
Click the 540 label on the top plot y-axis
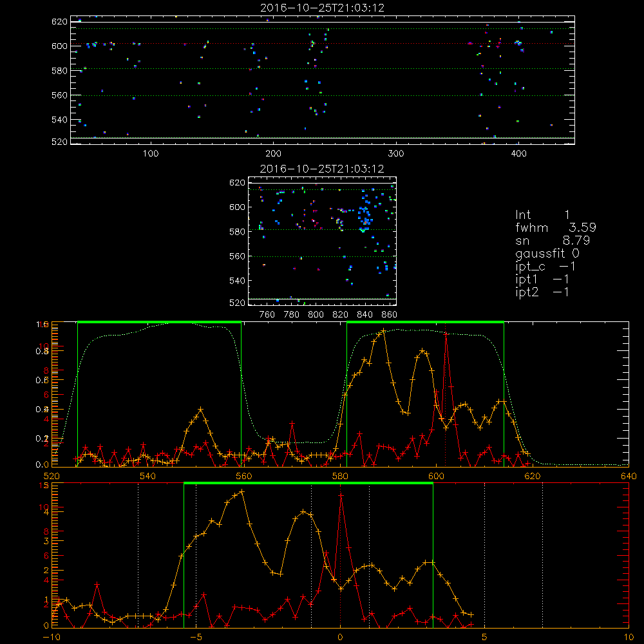(x=59, y=120)
